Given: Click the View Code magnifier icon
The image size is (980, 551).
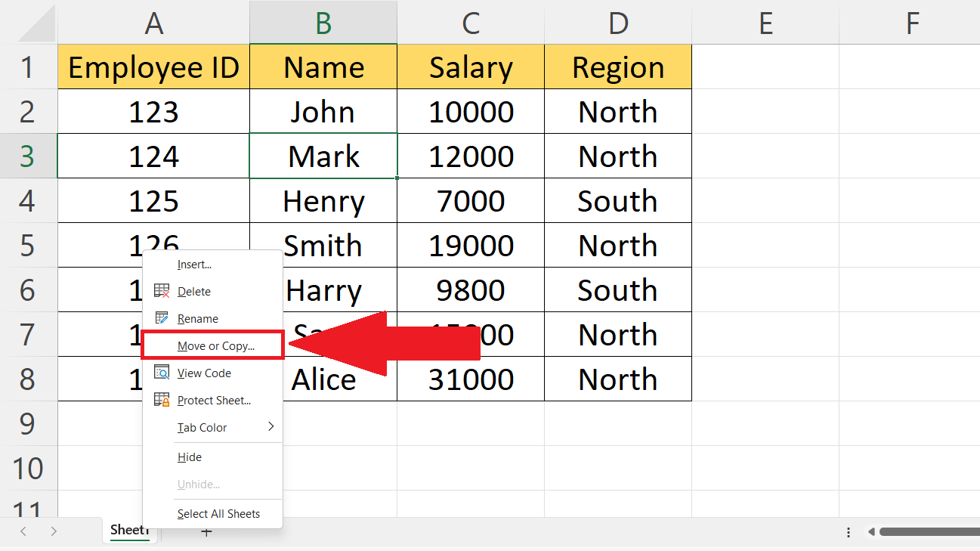Looking at the screenshot, I should tap(161, 373).
